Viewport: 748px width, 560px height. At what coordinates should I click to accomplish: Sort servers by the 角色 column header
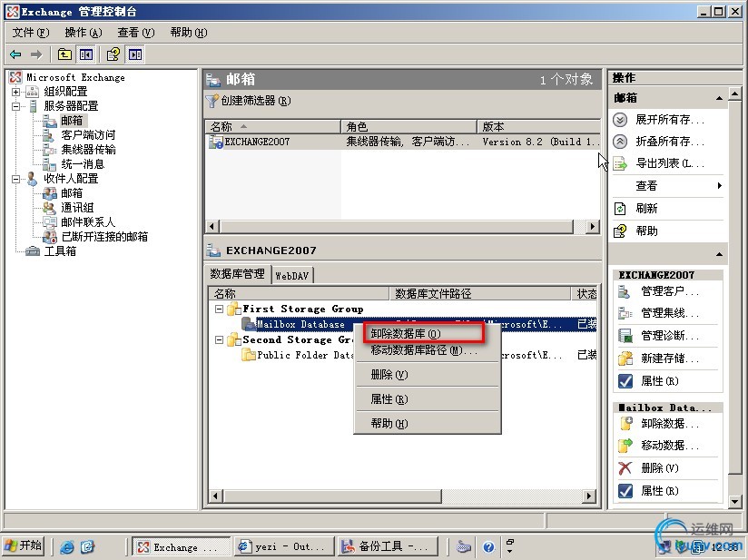click(x=408, y=126)
